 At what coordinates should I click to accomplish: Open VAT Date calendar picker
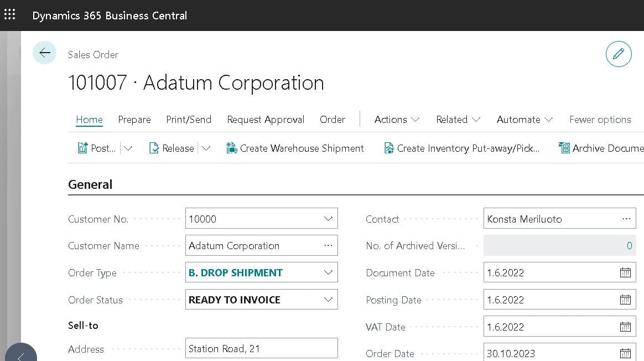pos(625,327)
